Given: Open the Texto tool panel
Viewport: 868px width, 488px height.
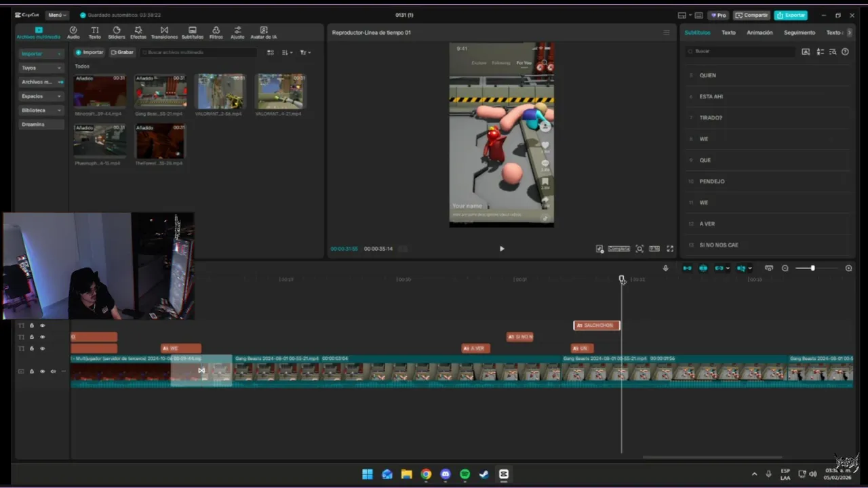Looking at the screenshot, I should pos(95,33).
